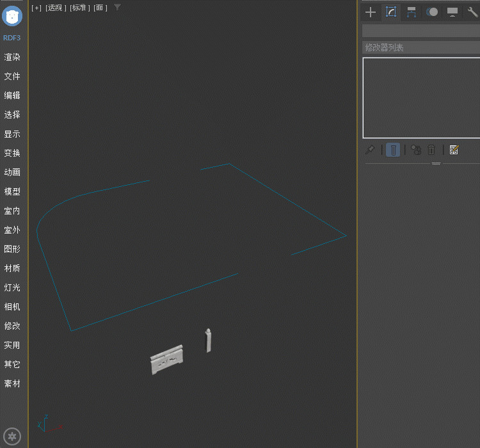480x448 pixels.
Task: Open the Create command panel tab
Action: [x=370, y=12]
